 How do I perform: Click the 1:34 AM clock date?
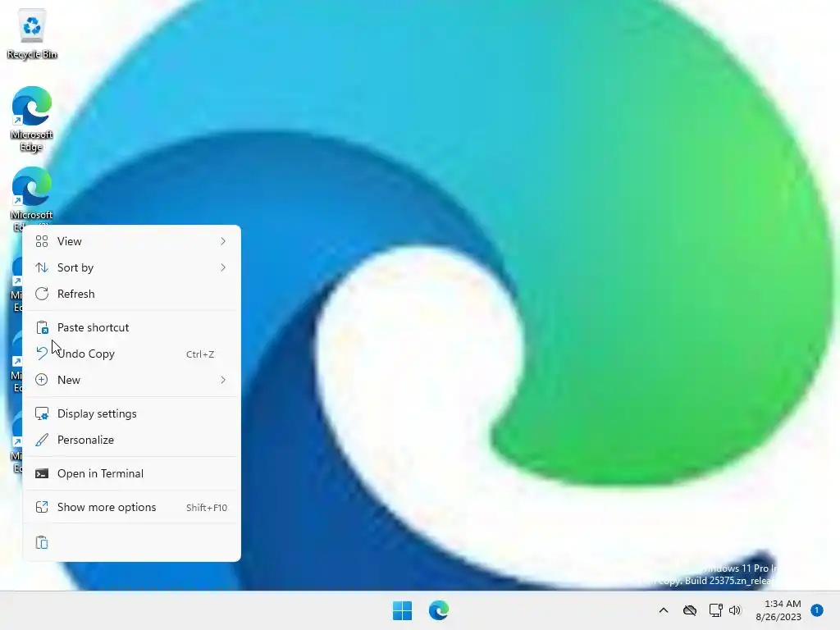point(778,610)
